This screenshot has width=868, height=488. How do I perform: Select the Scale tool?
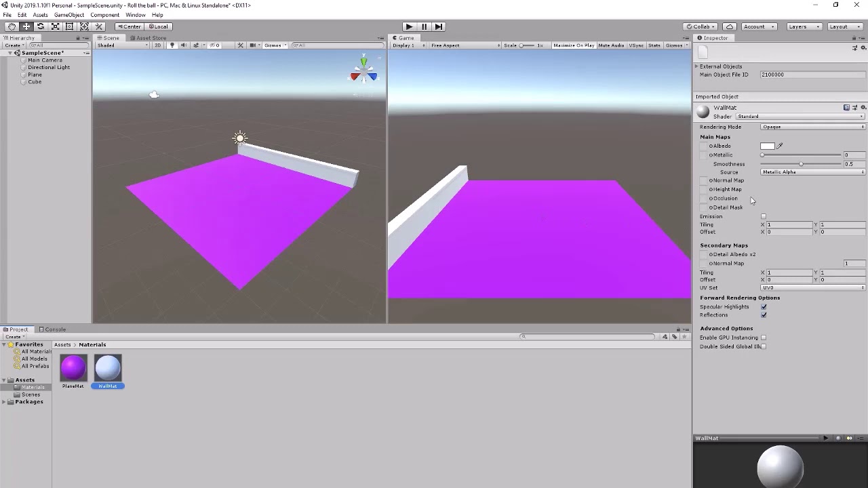[x=55, y=26]
